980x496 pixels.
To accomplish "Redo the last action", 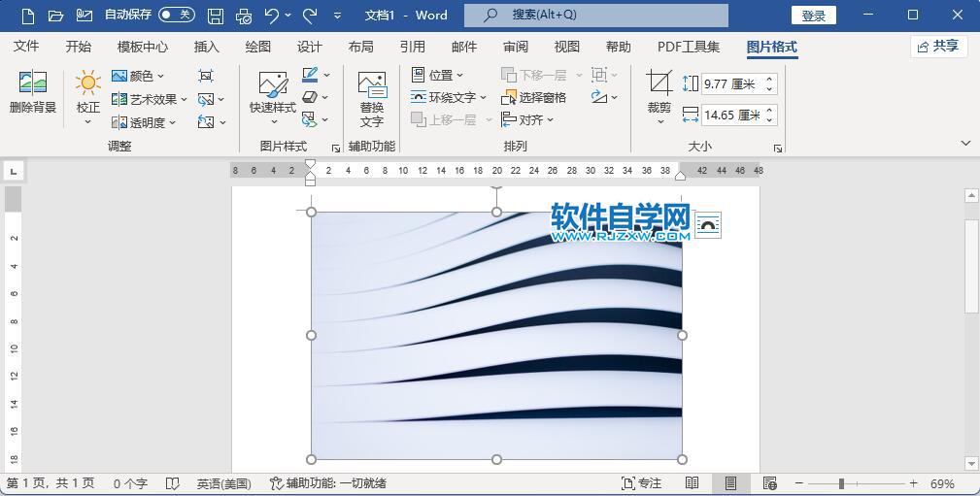I will coord(310,16).
